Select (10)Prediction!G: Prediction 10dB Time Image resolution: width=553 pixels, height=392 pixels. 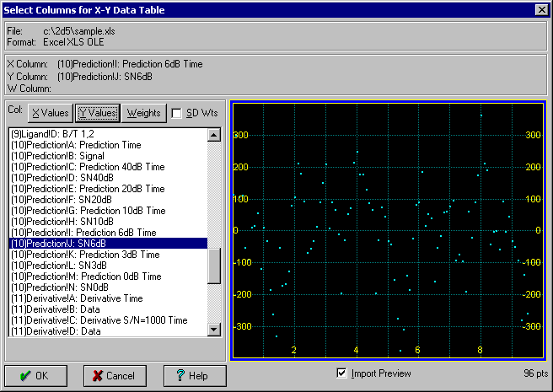coord(108,211)
